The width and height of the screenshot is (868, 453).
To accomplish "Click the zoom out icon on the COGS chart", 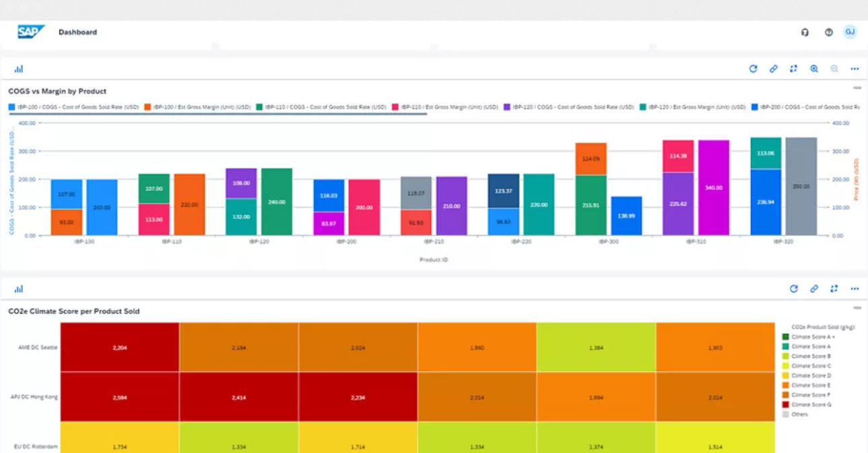I will click(834, 68).
